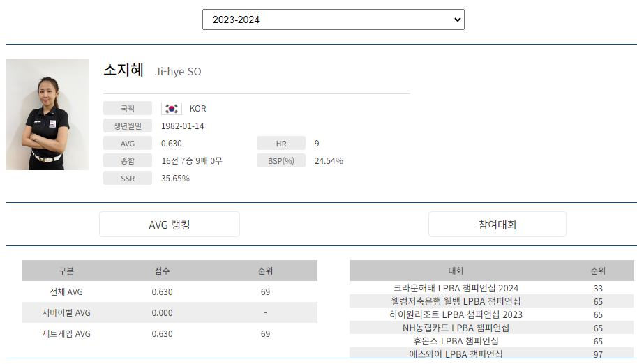Click the player profile photo of Ji-hye SO

[47, 114]
